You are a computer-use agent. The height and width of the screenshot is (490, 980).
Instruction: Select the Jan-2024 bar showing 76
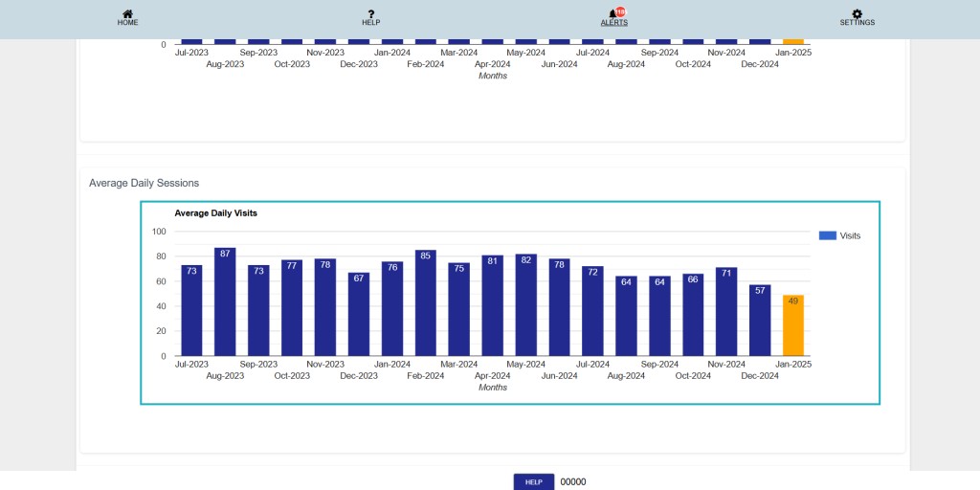(x=392, y=309)
